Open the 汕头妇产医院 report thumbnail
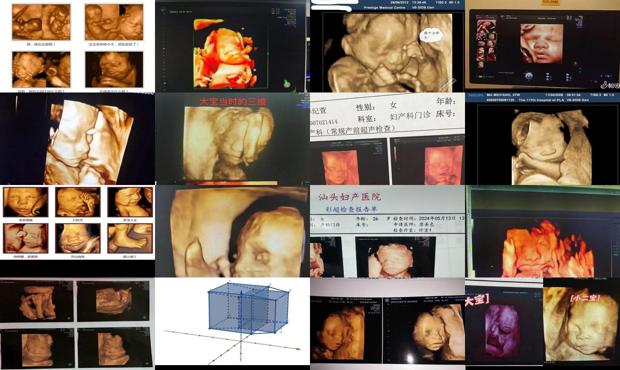The height and width of the screenshot is (370, 620). click(x=388, y=231)
